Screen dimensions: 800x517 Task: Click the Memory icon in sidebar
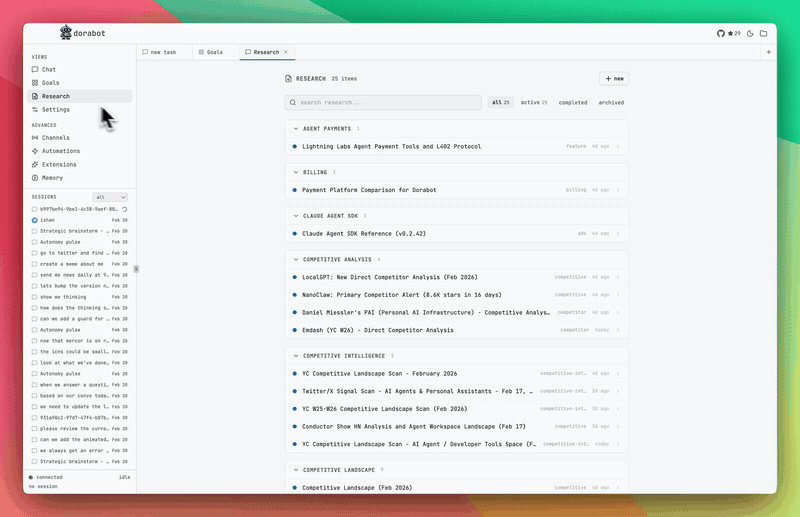35,178
